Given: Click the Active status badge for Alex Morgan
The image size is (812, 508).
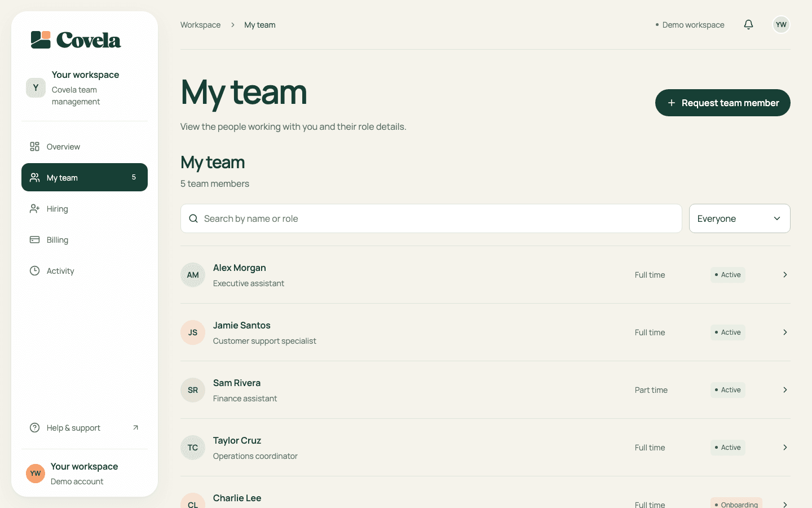Looking at the screenshot, I should tap(728, 275).
